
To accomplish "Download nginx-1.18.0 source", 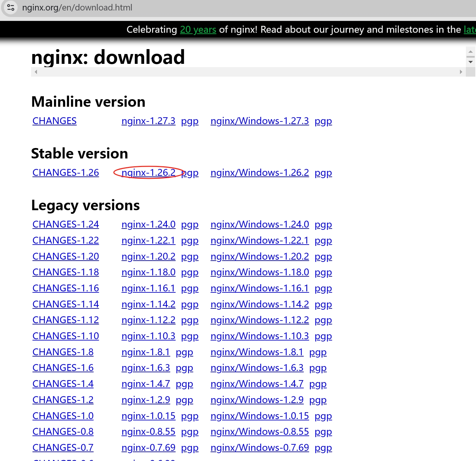I will click(148, 272).
